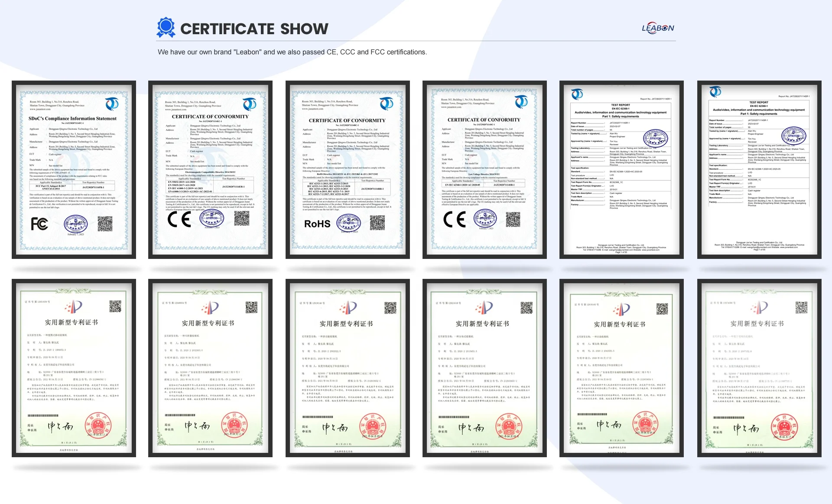
Task: Open the last test report in top row
Action: point(759,170)
